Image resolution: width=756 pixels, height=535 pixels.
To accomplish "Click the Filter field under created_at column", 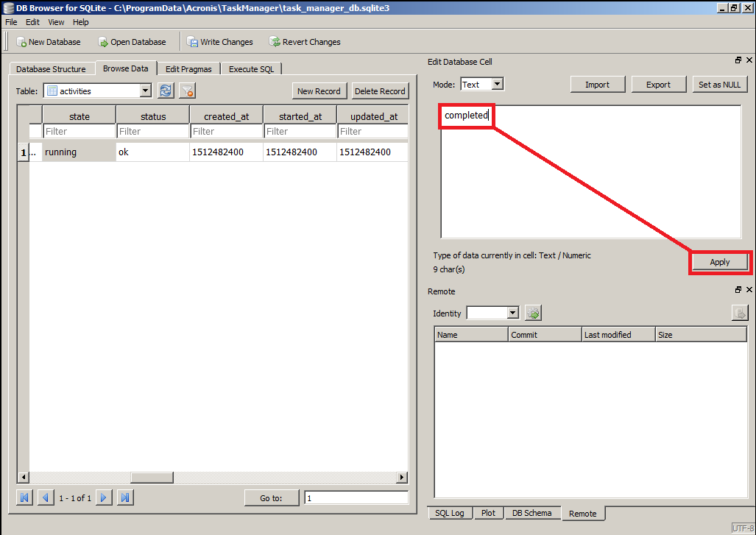I will point(227,131).
